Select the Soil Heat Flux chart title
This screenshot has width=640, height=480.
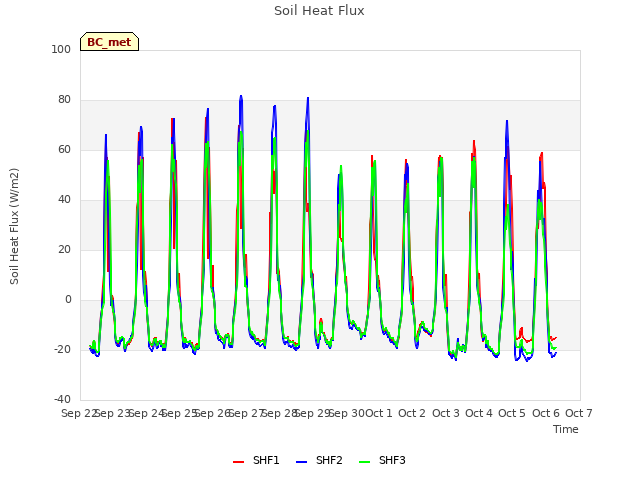(x=319, y=11)
